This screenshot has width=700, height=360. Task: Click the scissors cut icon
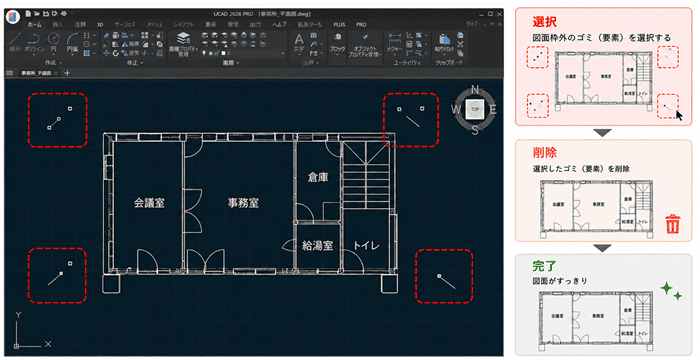pos(460,44)
